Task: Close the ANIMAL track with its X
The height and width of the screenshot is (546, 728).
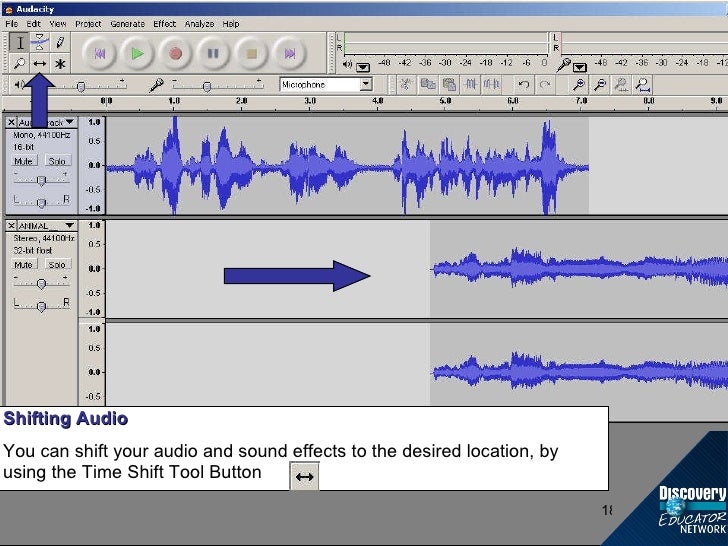Action: tap(12, 226)
